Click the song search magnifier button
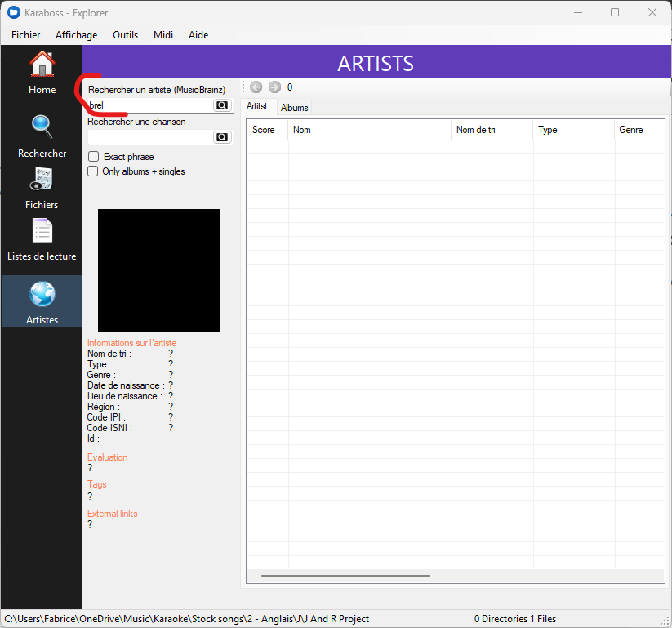 pos(221,137)
